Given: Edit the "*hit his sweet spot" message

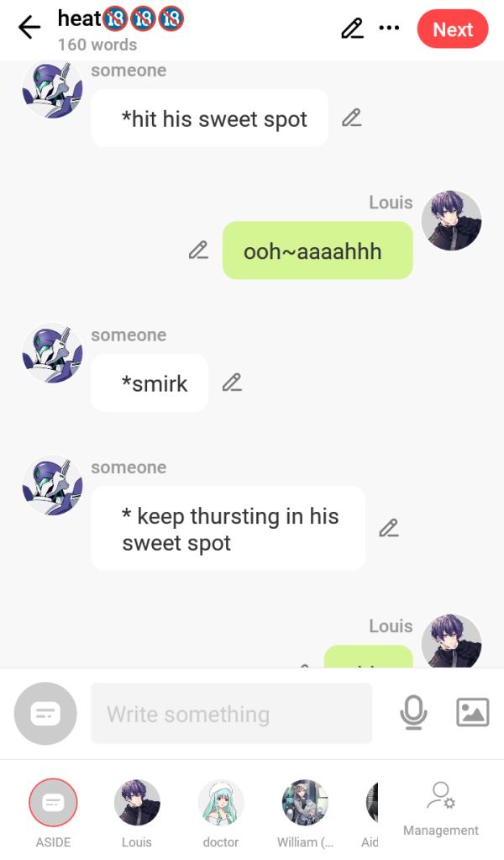Looking at the screenshot, I should [x=352, y=118].
